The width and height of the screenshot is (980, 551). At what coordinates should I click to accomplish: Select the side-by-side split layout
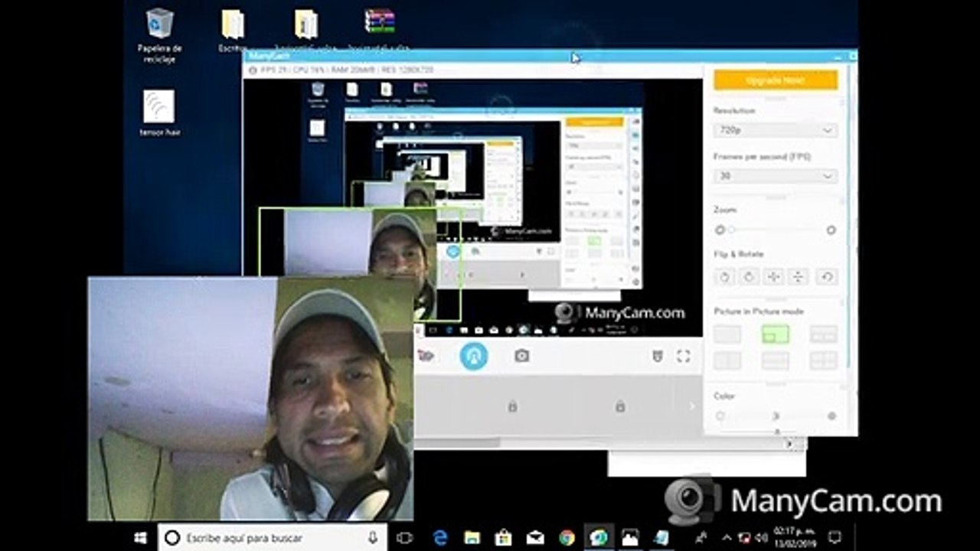[x=727, y=360]
